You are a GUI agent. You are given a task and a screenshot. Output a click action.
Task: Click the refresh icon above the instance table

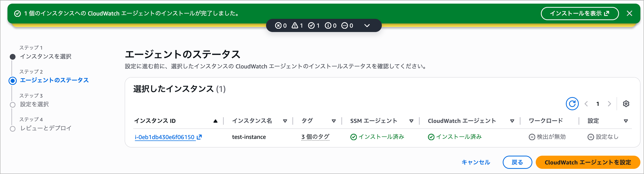[572, 104]
